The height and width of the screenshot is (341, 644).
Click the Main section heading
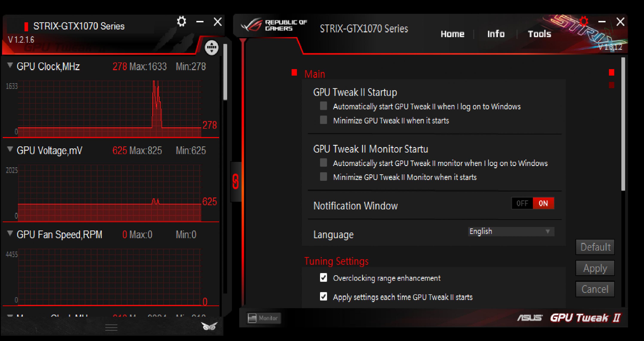[x=315, y=74]
